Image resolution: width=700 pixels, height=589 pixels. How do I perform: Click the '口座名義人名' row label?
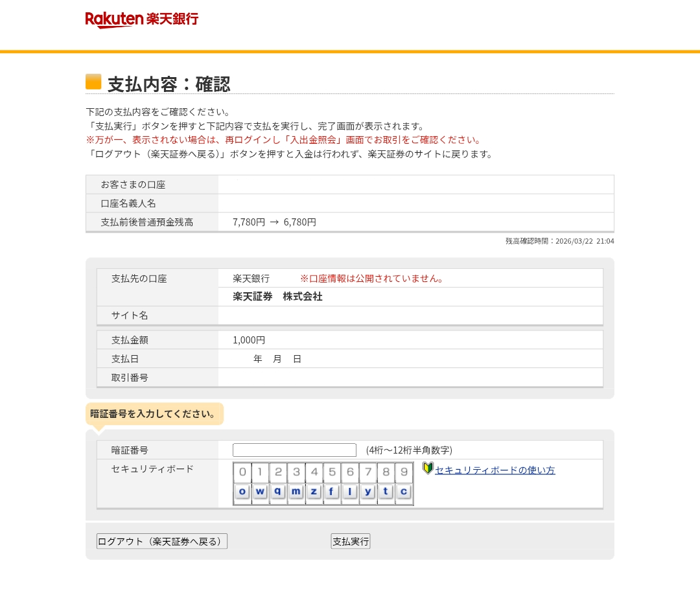(128, 203)
